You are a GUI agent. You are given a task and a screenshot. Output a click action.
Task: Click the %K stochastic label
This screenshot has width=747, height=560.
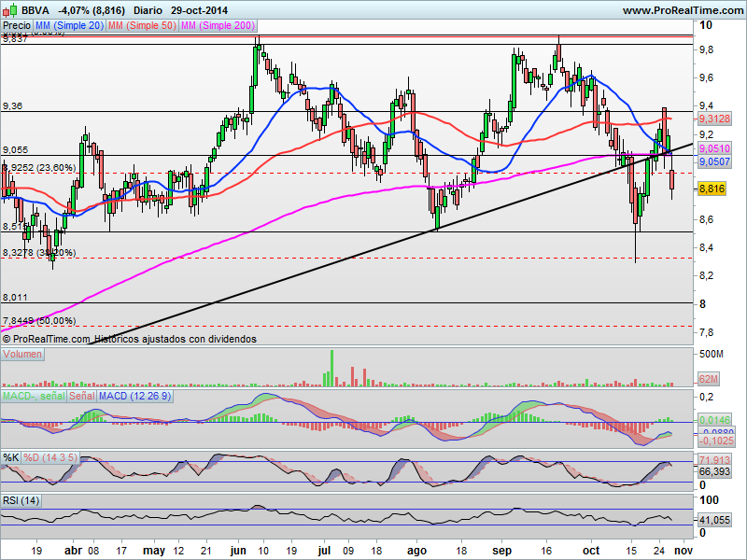coord(11,458)
